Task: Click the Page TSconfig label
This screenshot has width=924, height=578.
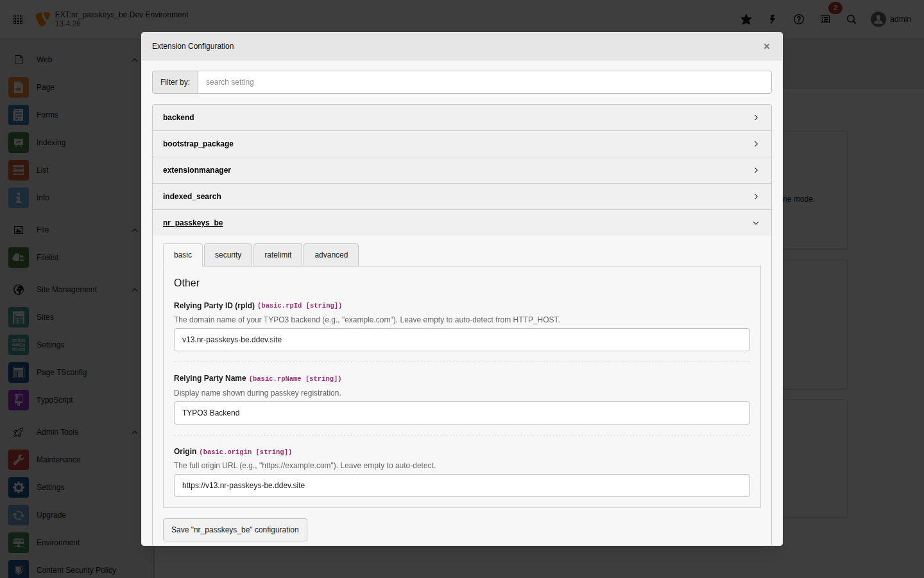Action: pos(62,372)
